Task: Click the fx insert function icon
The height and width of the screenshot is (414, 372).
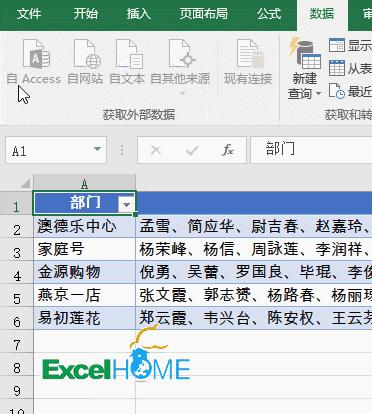Action: coord(228,150)
